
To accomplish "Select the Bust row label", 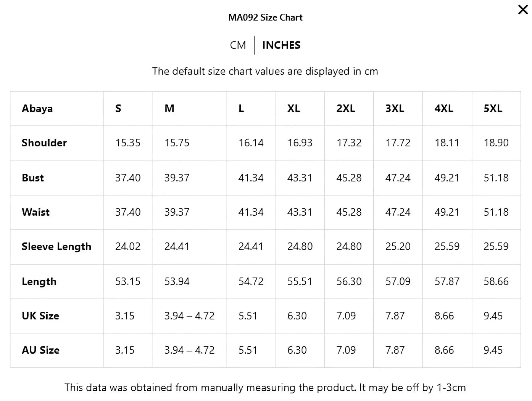I will 33,178.
